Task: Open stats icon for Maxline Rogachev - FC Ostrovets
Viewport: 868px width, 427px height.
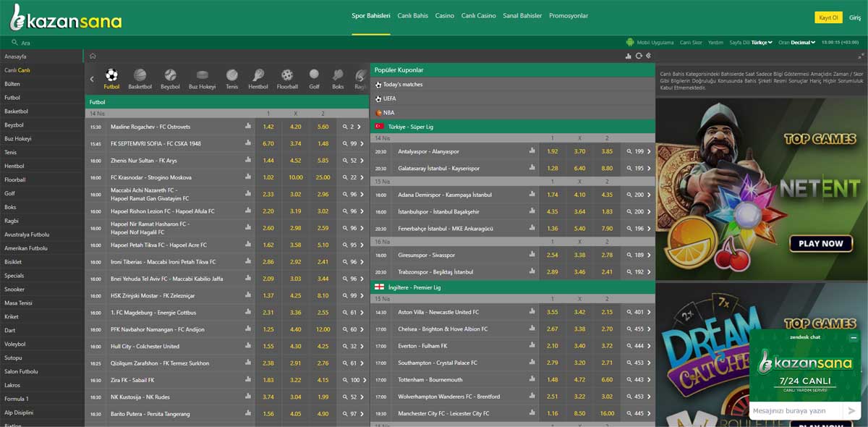Action: pyautogui.click(x=248, y=126)
